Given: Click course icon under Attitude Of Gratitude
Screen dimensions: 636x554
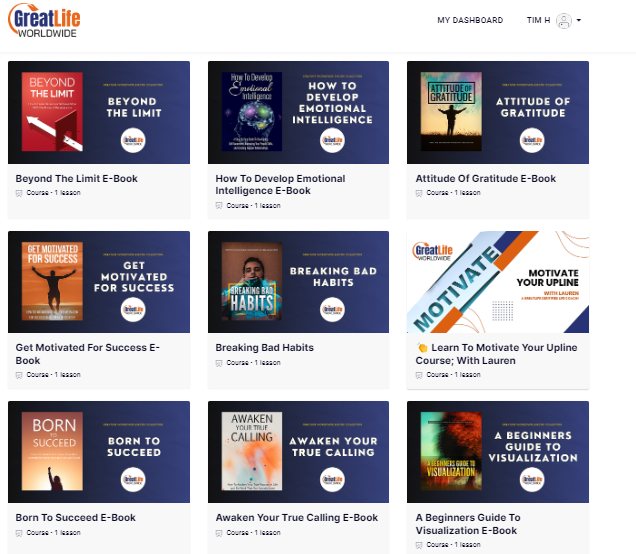Looking at the screenshot, I should click(x=419, y=193).
